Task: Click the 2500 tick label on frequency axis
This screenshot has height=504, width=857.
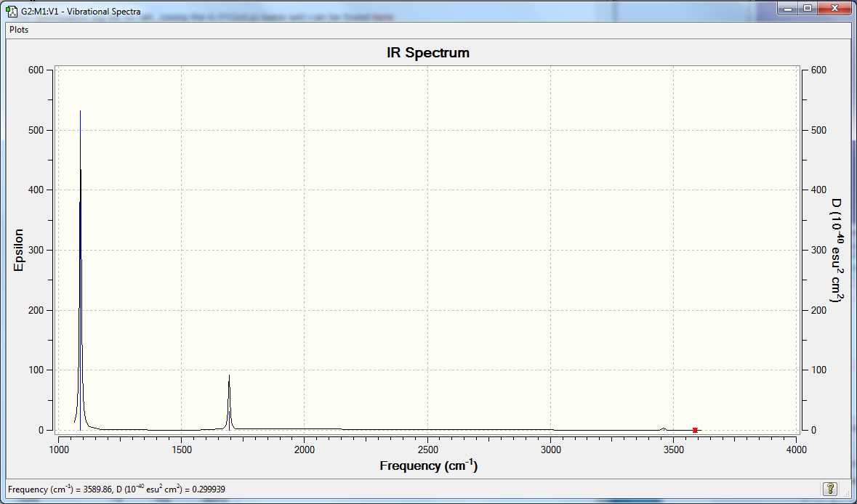Action: (427, 450)
